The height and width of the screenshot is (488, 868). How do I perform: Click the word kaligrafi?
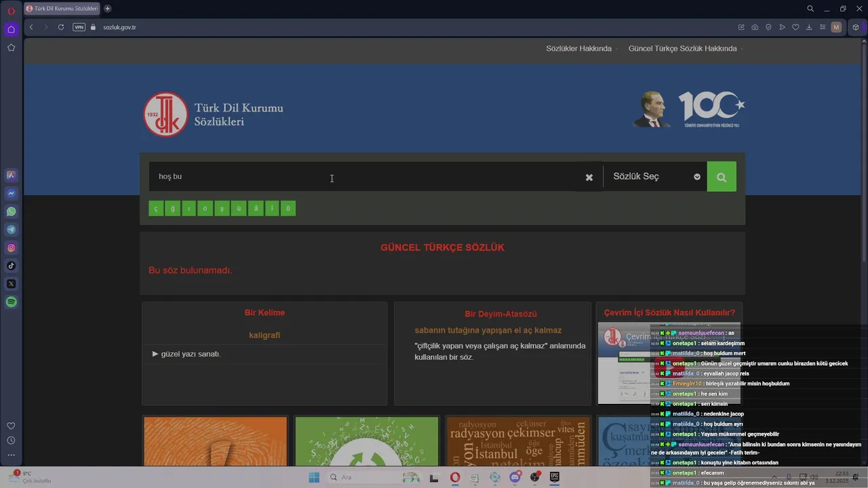(x=264, y=335)
